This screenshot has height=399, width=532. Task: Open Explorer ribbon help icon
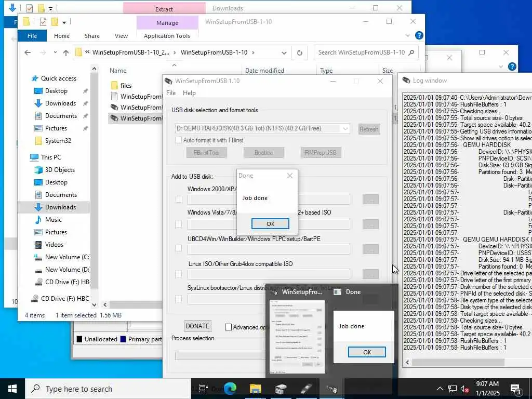click(419, 35)
